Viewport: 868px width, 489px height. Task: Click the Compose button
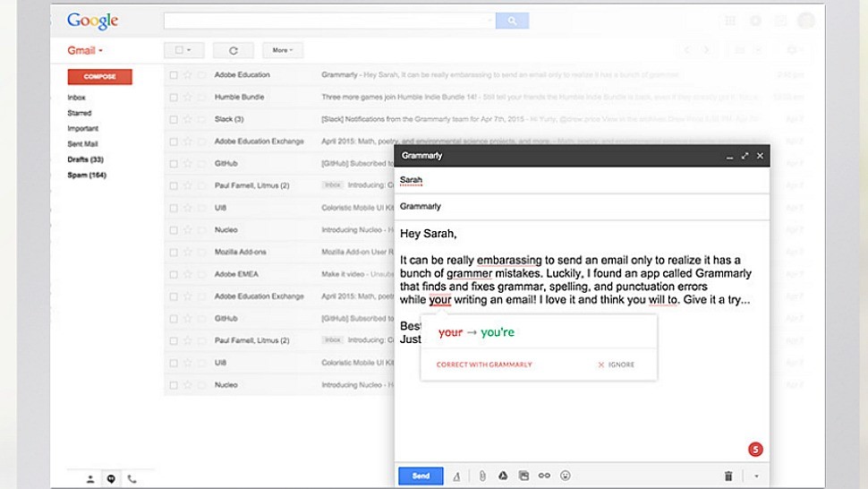click(99, 76)
